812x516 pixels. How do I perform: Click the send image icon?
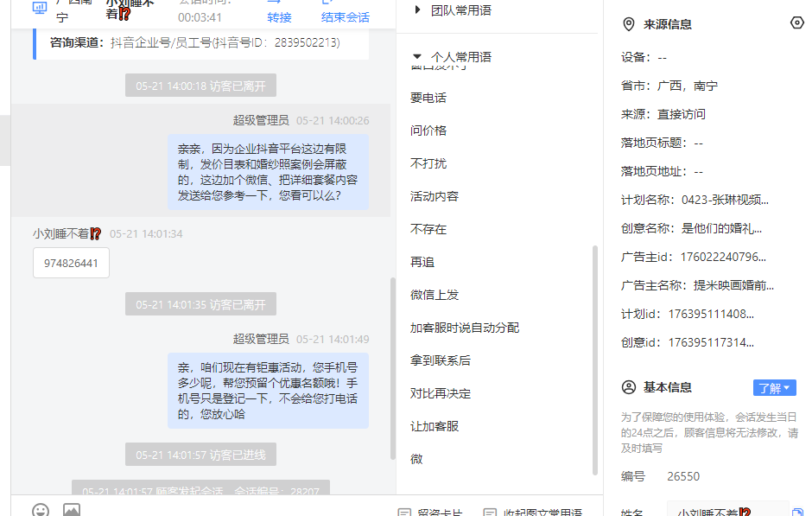click(72, 510)
